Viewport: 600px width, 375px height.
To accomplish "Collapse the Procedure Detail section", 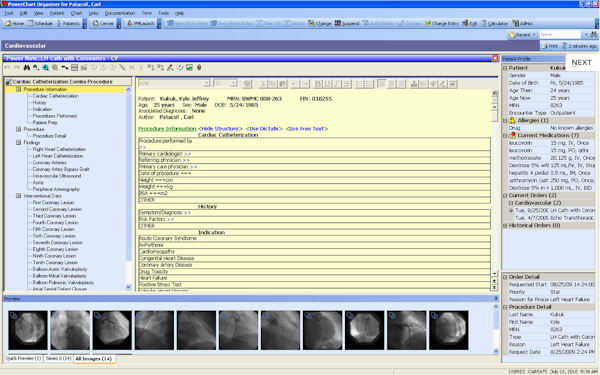I will [x=505, y=307].
